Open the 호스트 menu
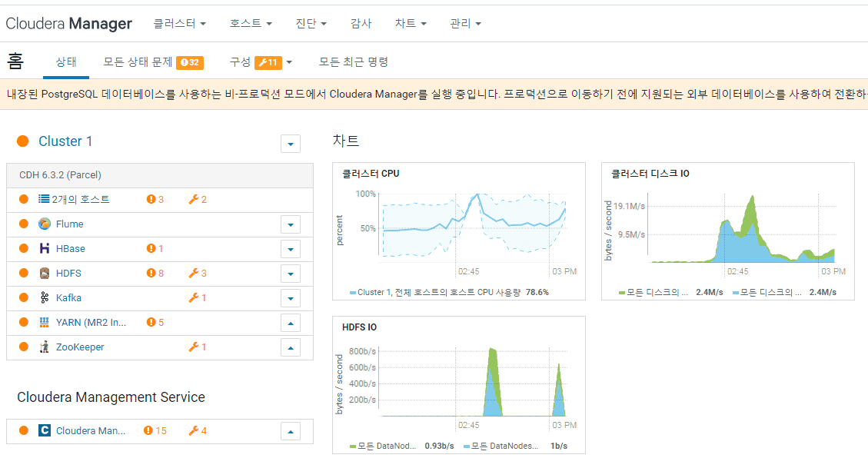The width and height of the screenshot is (868, 458). (251, 23)
